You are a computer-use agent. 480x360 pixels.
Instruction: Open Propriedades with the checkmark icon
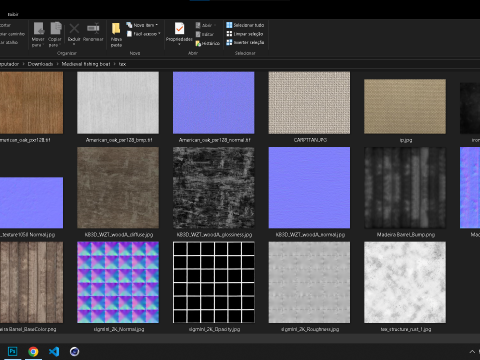coord(179,29)
